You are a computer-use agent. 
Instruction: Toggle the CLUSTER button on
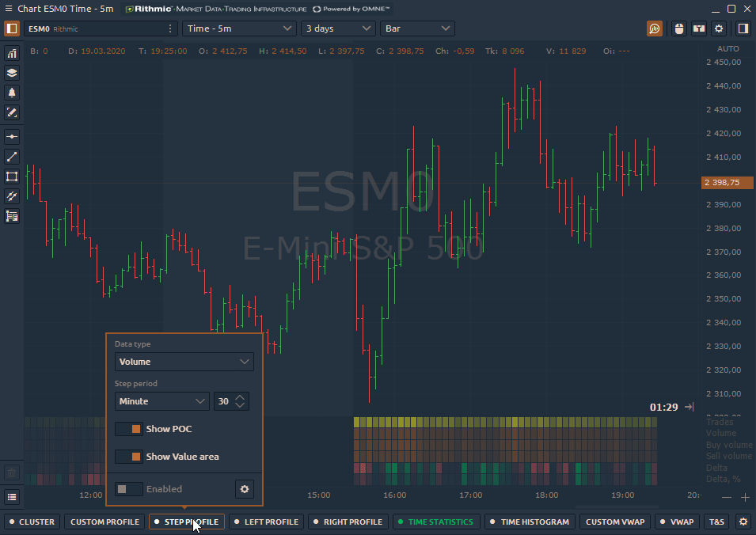[32, 522]
